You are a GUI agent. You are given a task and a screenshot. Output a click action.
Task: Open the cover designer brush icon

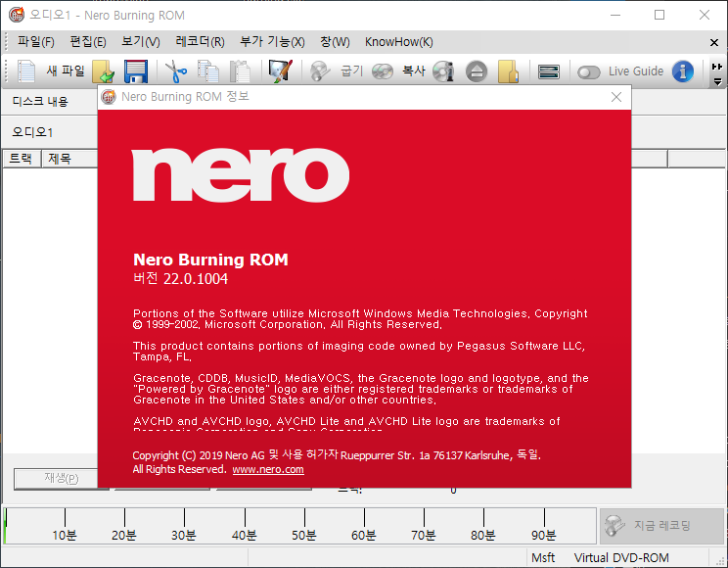click(x=281, y=71)
